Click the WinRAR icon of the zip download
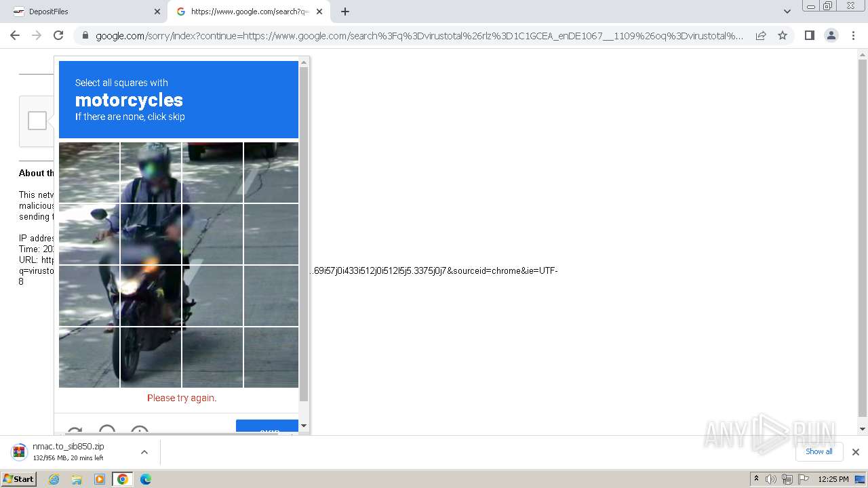This screenshot has width=868, height=488. [19, 451]
